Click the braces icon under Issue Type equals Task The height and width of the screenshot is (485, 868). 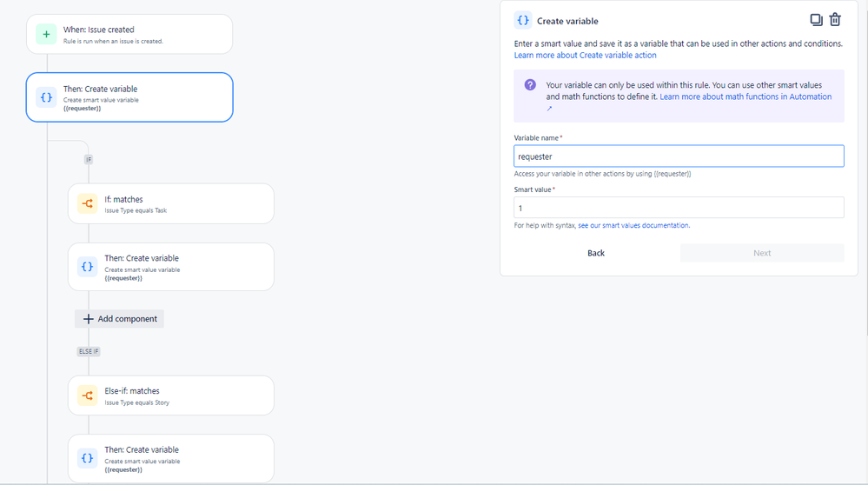(88, 267)
